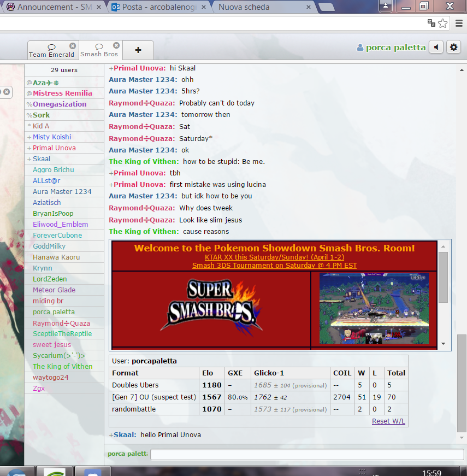467x476 pixels.
Task: Click the taskbar clock showing 15:59
Action: [x=431, y=473]
